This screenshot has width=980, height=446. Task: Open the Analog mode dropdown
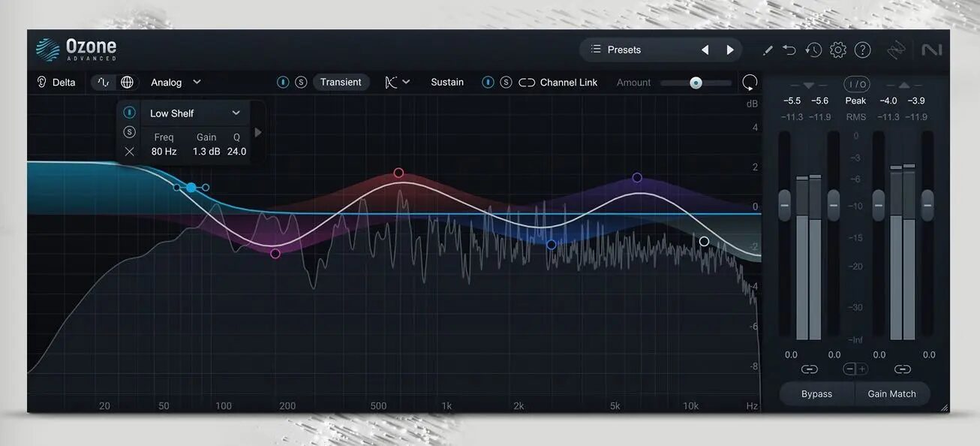point(176,82)
